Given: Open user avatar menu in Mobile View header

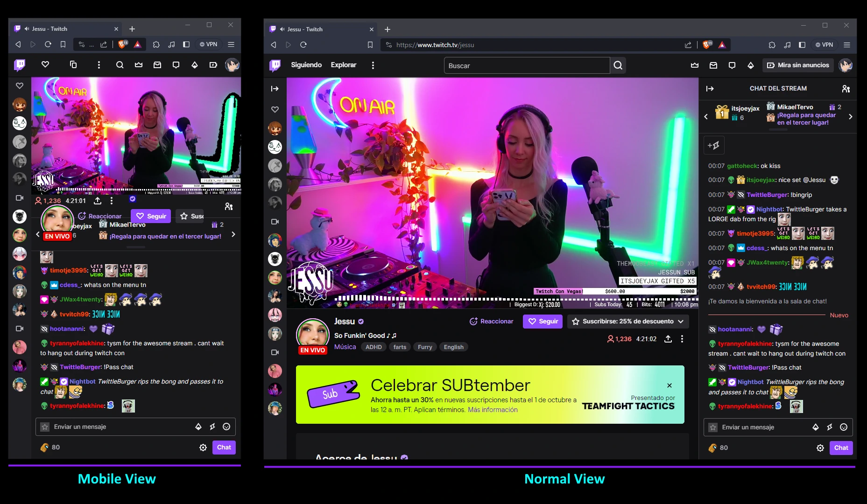Looking at the screenshot, I should (x=232, y=65).
